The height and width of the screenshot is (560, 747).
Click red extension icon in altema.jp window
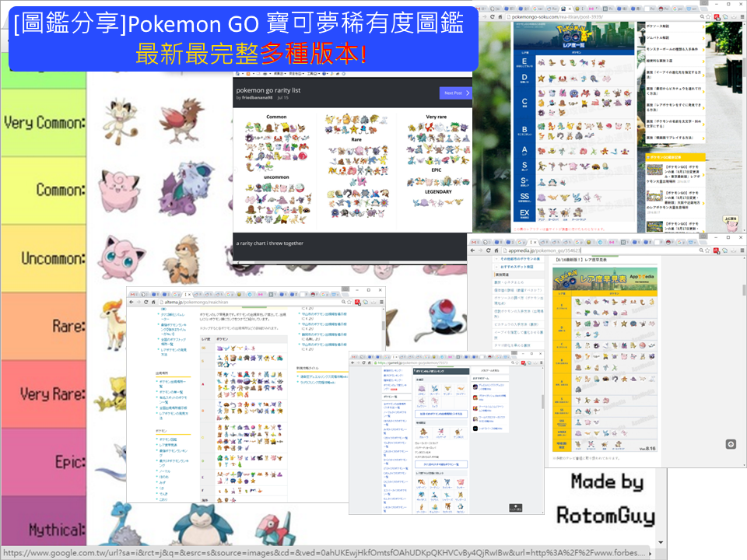click(357, 302)
